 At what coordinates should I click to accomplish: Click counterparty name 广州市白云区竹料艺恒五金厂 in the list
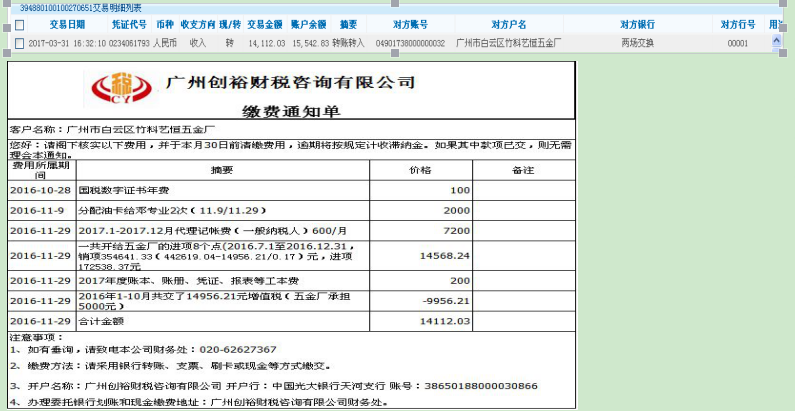tap(509, 44)
